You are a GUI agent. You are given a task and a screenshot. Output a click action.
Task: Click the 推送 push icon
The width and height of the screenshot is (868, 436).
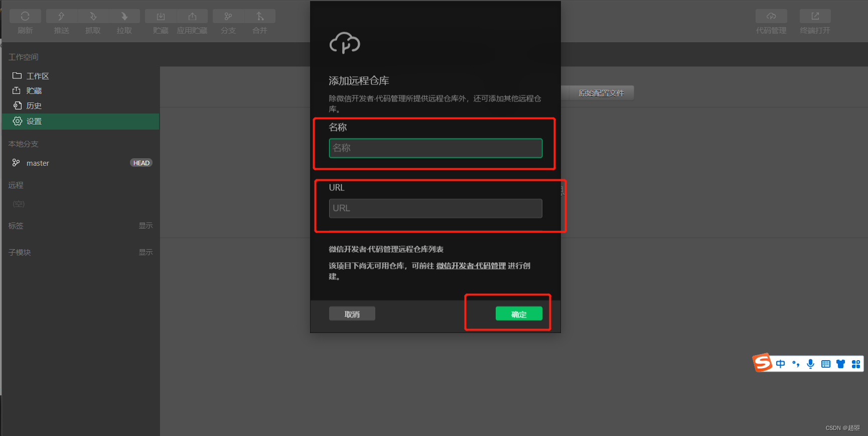point(61,17)
